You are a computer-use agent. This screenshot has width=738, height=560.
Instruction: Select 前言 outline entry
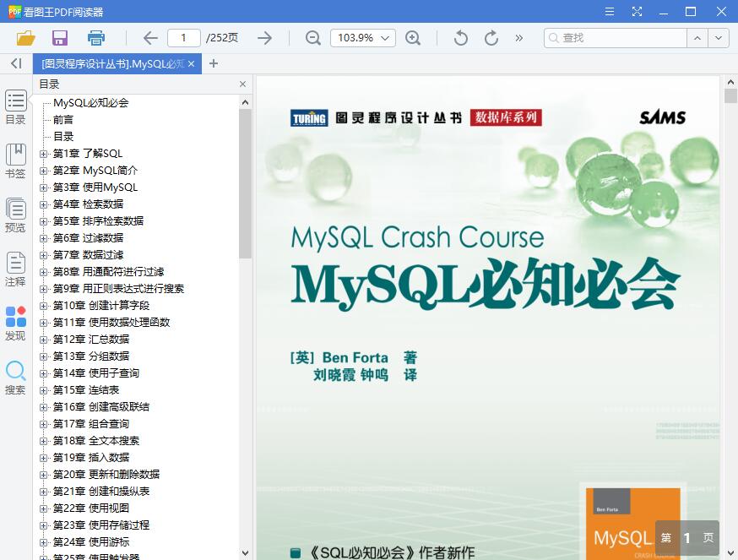coord(63,120)
